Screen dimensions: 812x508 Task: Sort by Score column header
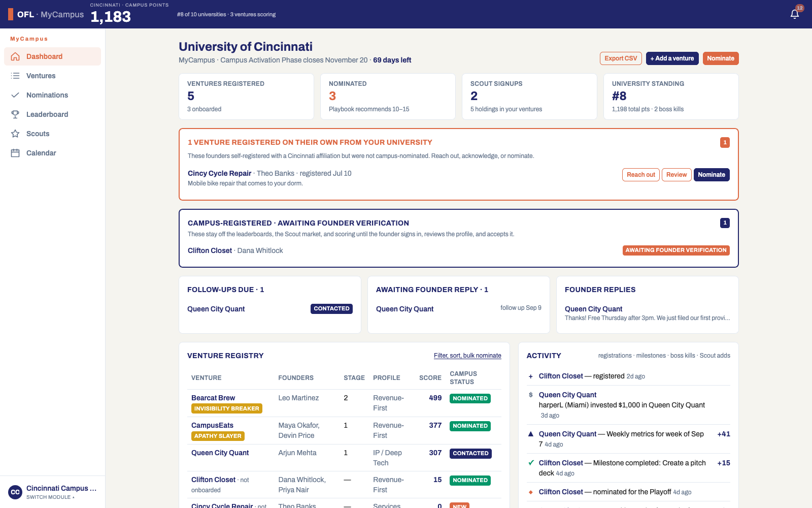[x=430, y=378]
